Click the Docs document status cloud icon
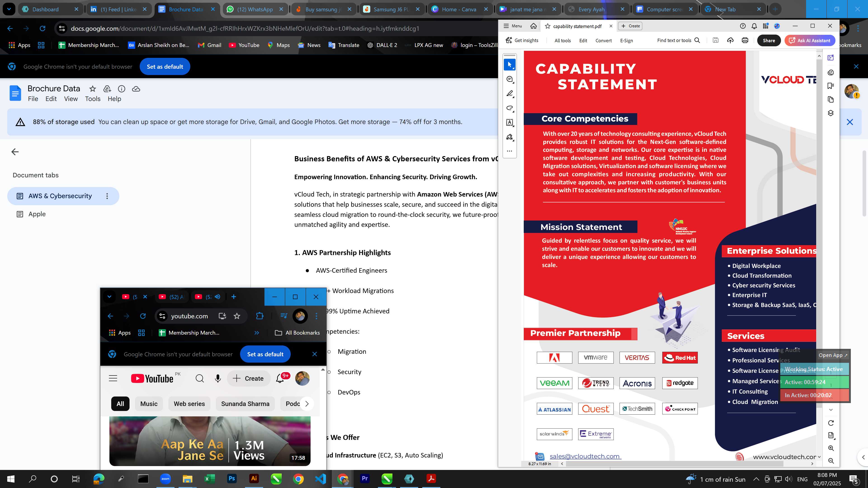The image size is (868, 488). pos(136,89)
